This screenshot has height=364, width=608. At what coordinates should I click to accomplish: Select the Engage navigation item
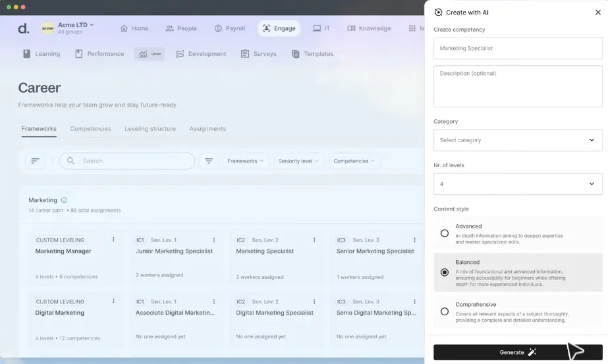coord(279,28)
